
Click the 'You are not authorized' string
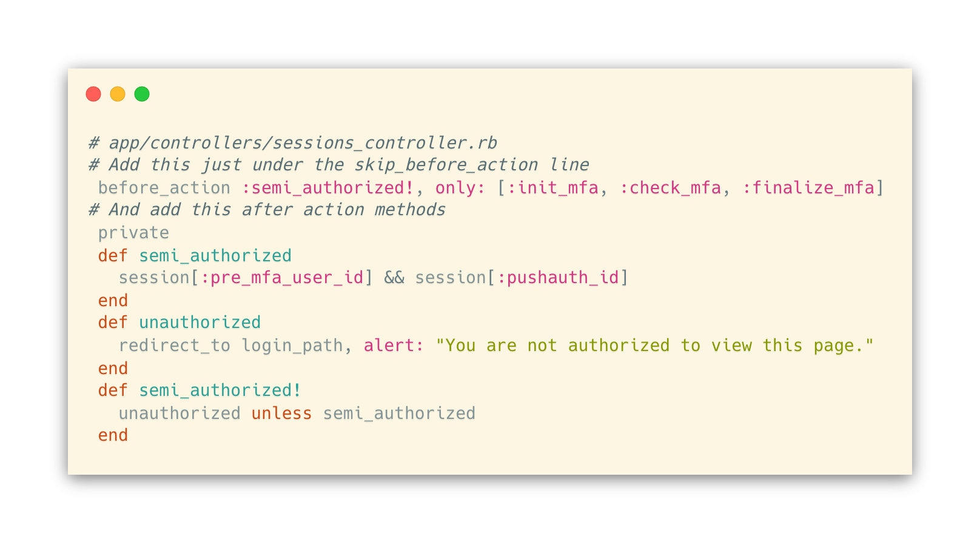pos(655,346)
